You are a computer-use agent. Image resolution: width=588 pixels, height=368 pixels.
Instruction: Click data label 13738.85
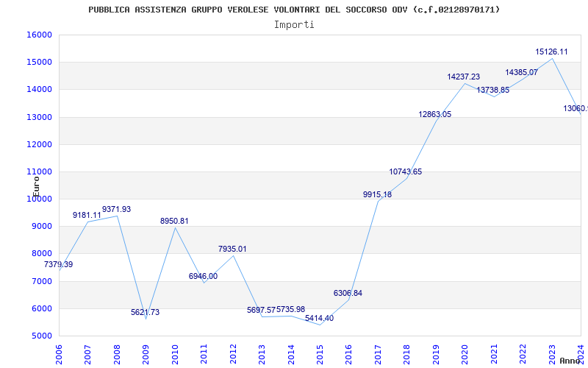tap(493, 90)
